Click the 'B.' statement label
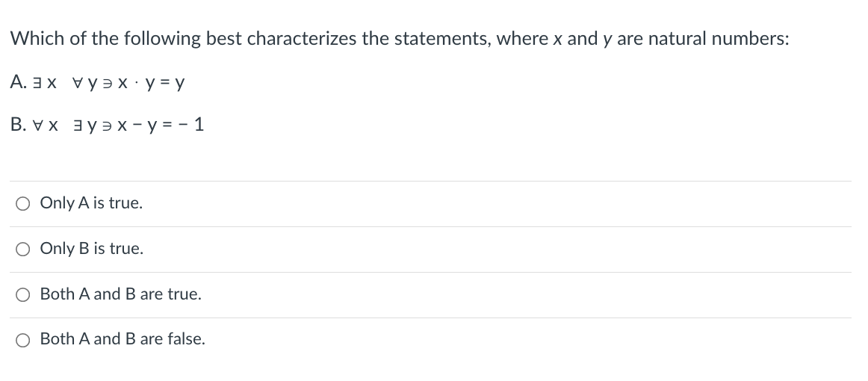The height and width of the screenshot is (381, 868). pos(18,125)
